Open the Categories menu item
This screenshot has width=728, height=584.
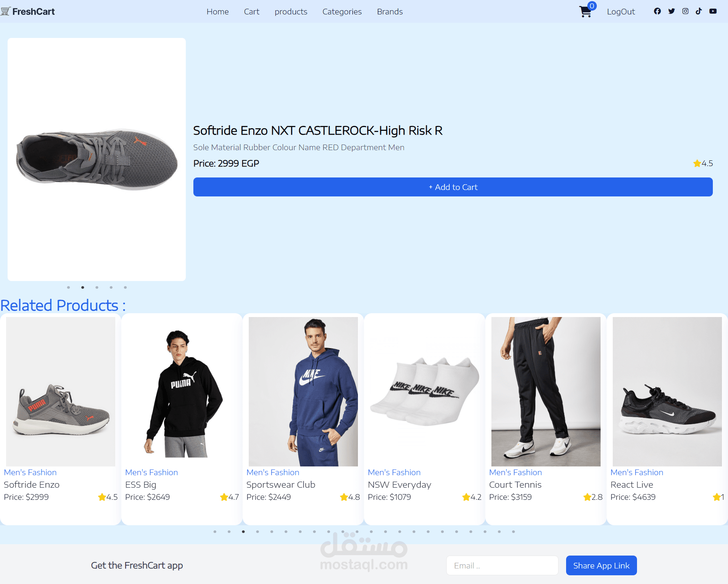[x=342, y=12]
